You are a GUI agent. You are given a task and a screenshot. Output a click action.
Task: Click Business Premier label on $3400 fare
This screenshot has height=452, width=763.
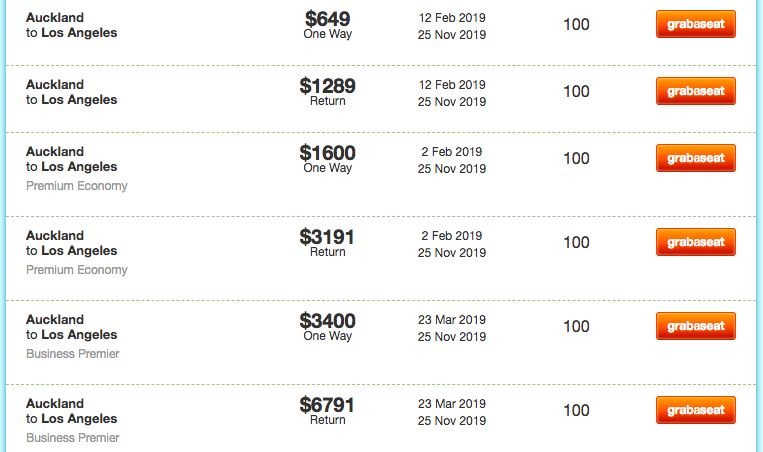click(73, 354)
